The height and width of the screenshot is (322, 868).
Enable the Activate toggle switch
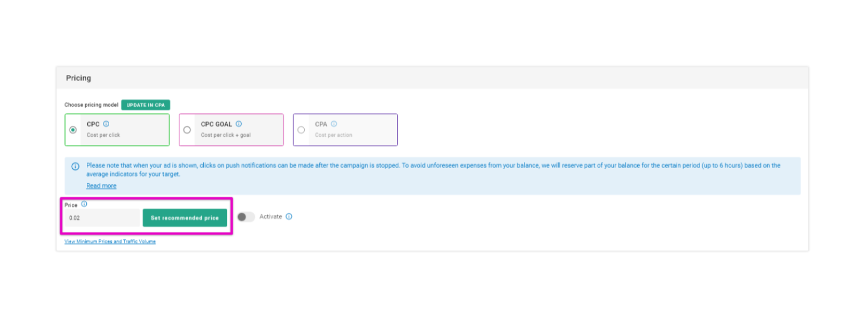[246, 217]
